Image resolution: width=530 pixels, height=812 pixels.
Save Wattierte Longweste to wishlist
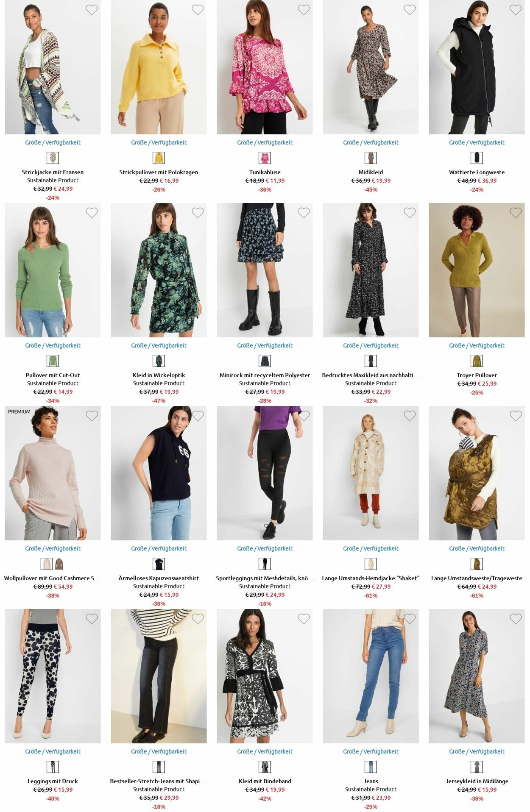tap(516, 10)
